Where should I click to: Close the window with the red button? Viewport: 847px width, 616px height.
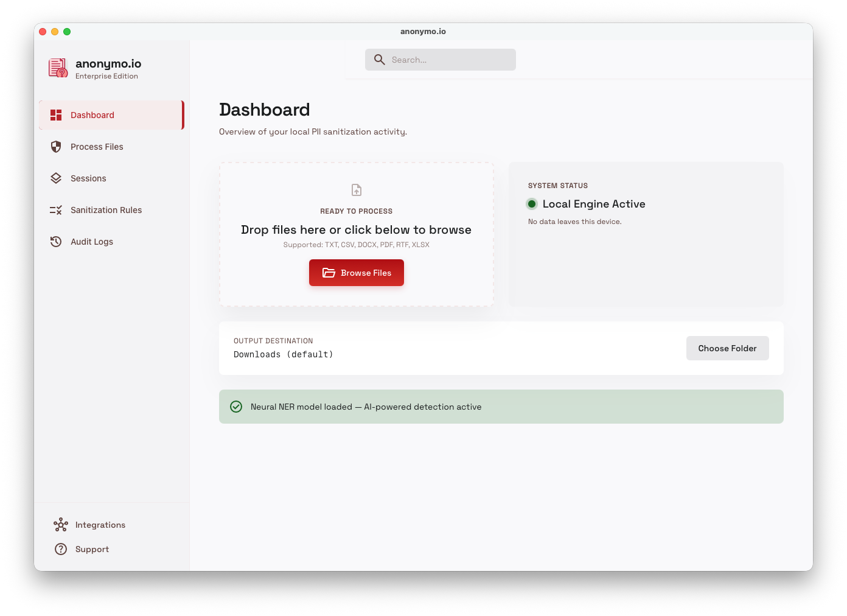click(x=43, y=32)
